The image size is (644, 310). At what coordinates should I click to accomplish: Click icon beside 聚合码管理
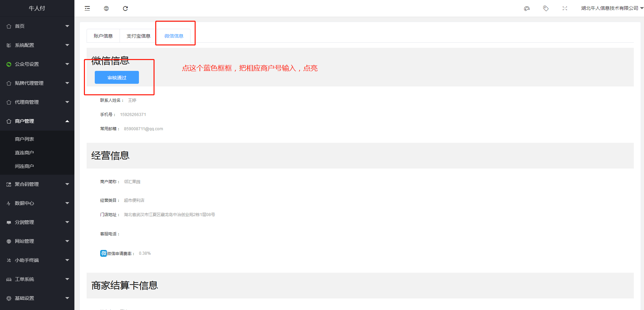(x=9, y=184)
